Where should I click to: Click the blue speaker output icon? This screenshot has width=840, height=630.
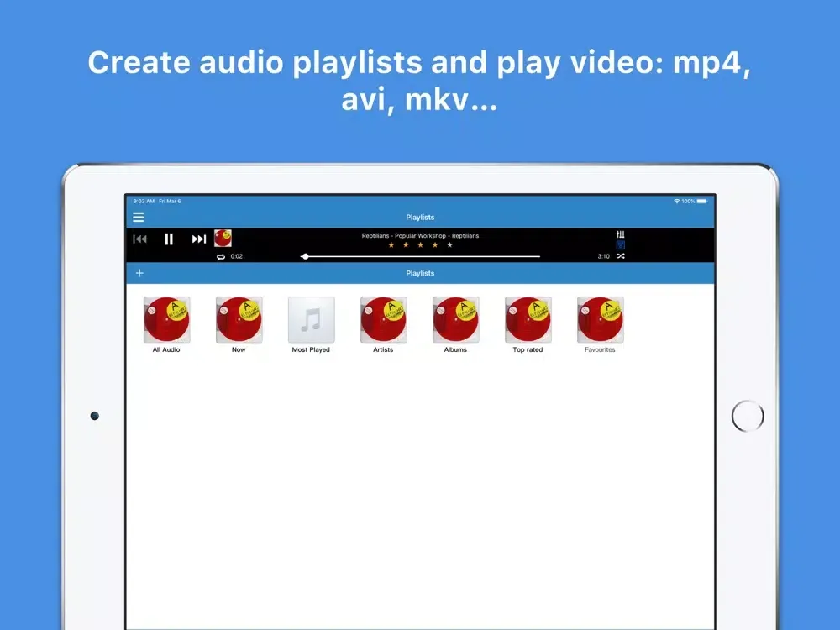tap(621, 244)
